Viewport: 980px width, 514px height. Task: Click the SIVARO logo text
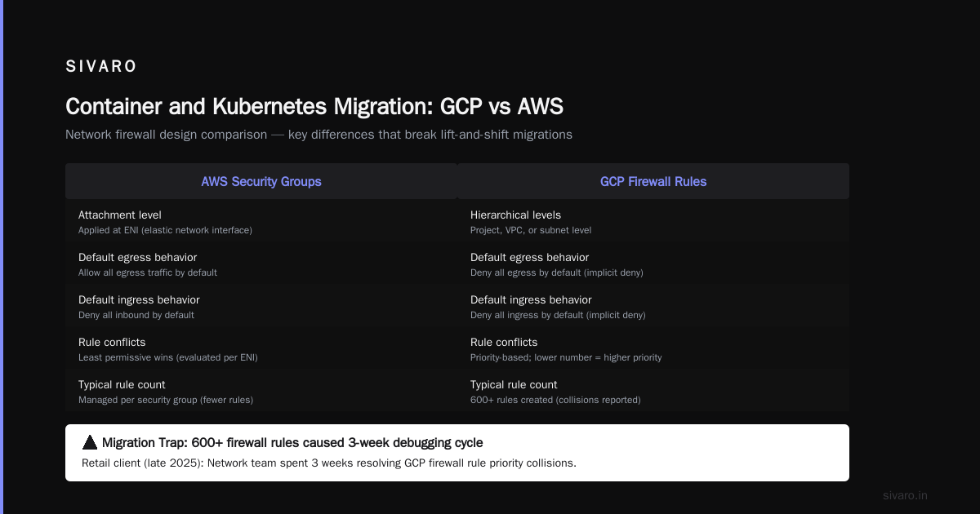pyautogui.click(x=101, y=67)
